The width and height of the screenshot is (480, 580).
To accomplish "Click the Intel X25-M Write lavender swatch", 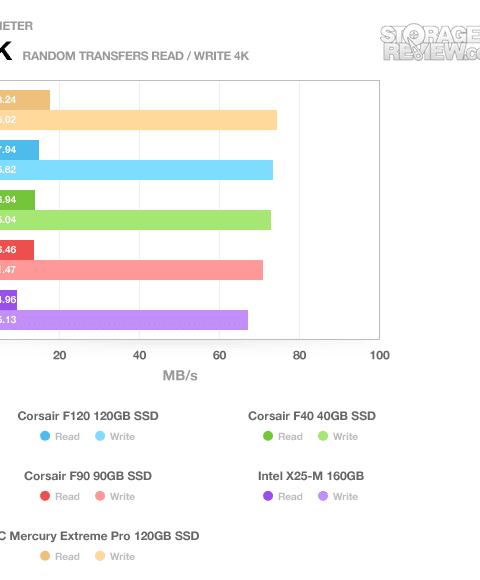I will point(323,496).
